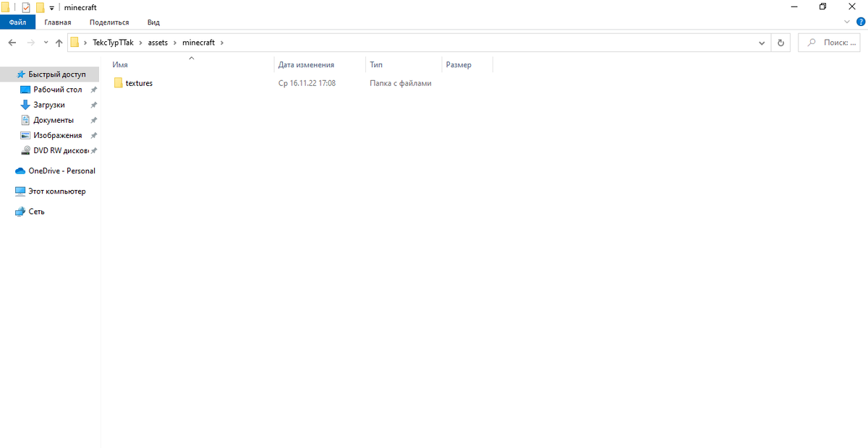
Task: Refresh the current folder view
Action: [780, 43]
